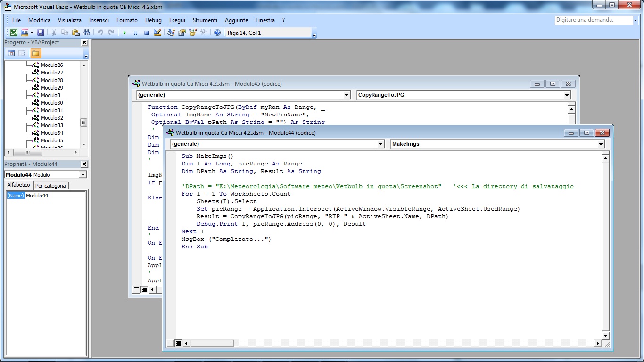Switch Modulo44 window to Full Module View
This screenshot has width=644, height=362.
pyautogui.click(x=178, y=343)
